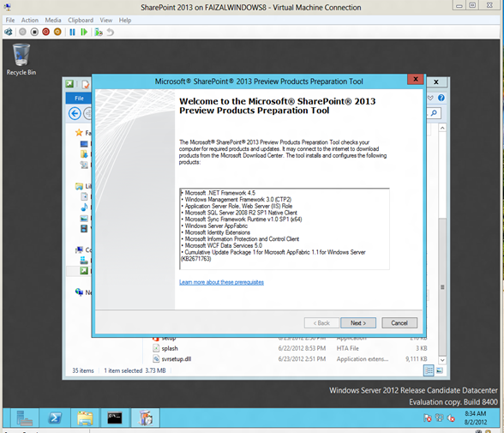Open the File menu of VM Connection

pos(10,20)
